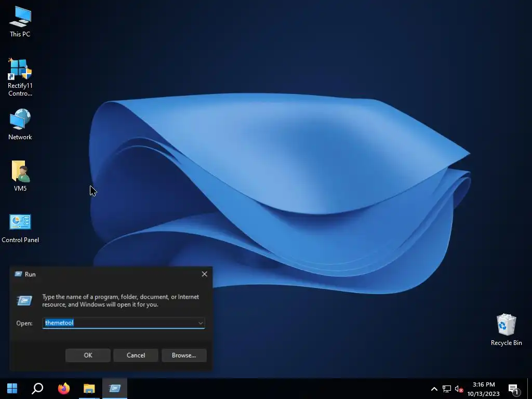Click OK in the Run dialog
Image resolution: width=532 pixels, height=399 pixels.
[x=88, y=355]
